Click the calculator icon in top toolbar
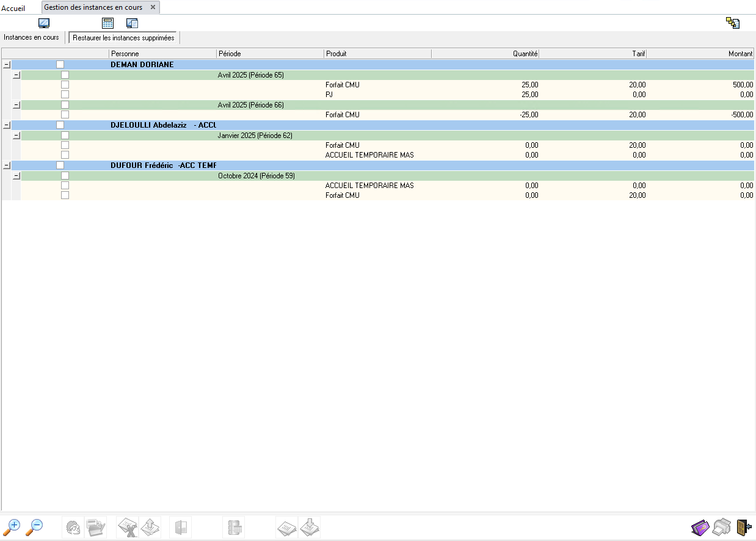 pyautogui.click(x=108, y=23)
